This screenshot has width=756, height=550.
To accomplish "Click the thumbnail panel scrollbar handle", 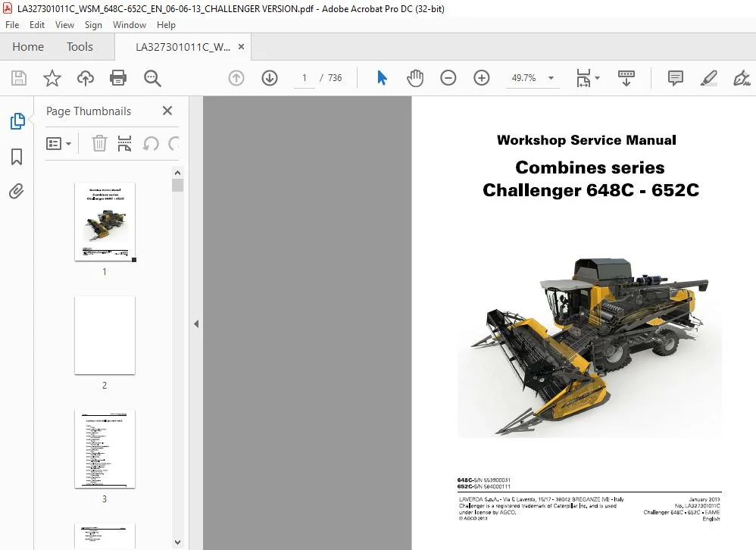I will point(177,185).
